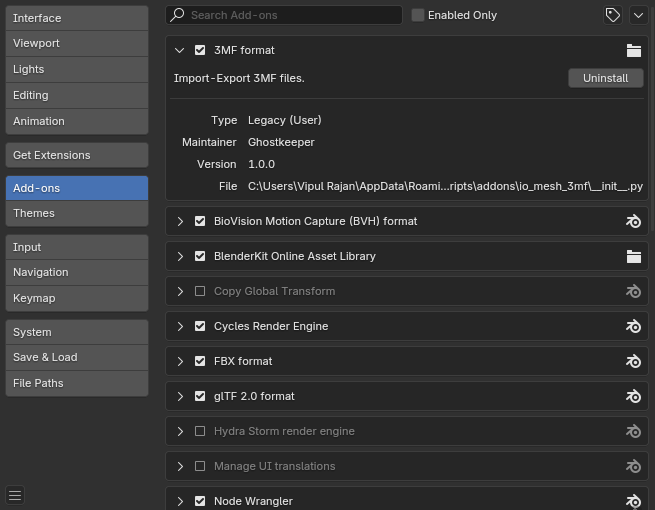The height and width of the screenshot is (510, 655).
Task: Open the Keymap preferences section
Action: click(x=77, y=298)
